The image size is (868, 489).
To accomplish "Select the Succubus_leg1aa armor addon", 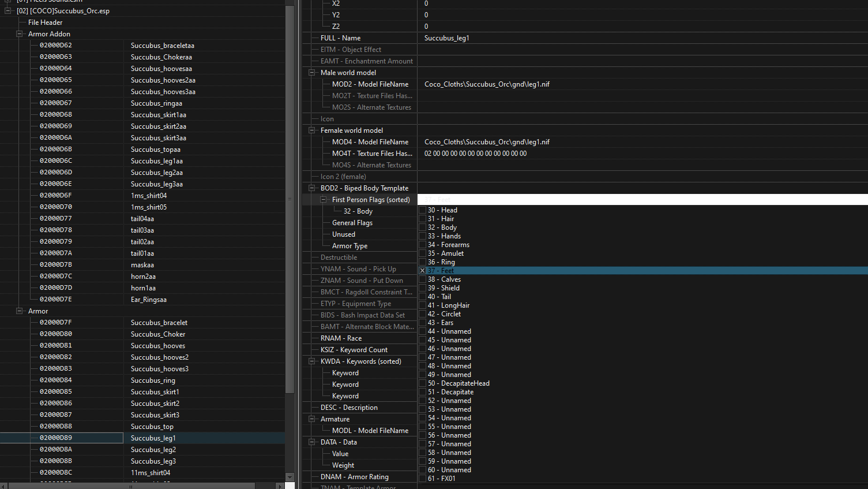I will click(x=157, y=161).
